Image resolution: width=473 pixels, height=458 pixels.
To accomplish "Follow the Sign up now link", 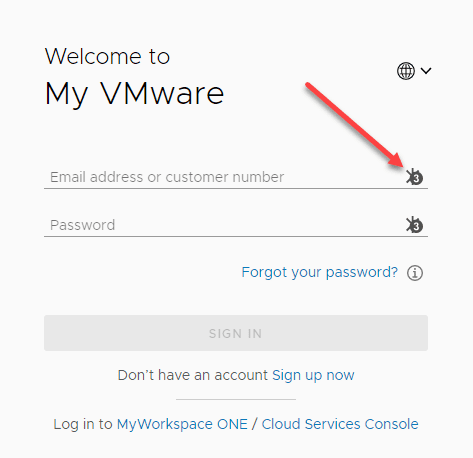I will point(313,375).
